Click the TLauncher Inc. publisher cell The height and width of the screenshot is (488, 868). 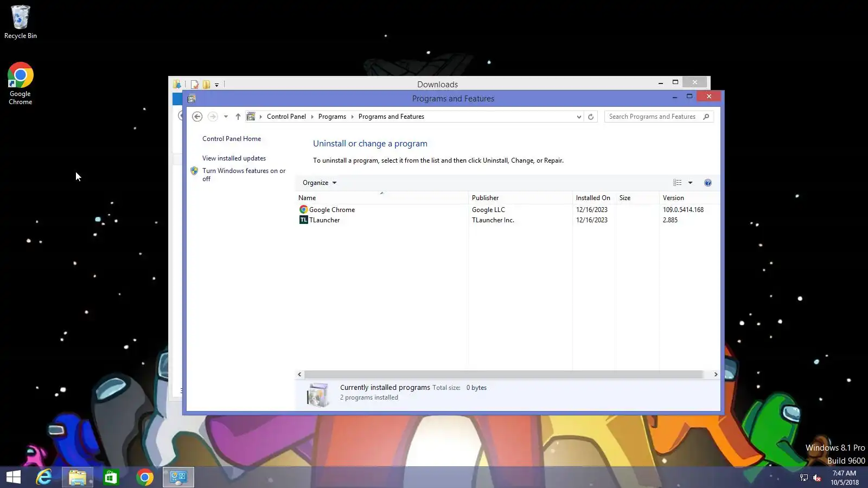point(493,220)
